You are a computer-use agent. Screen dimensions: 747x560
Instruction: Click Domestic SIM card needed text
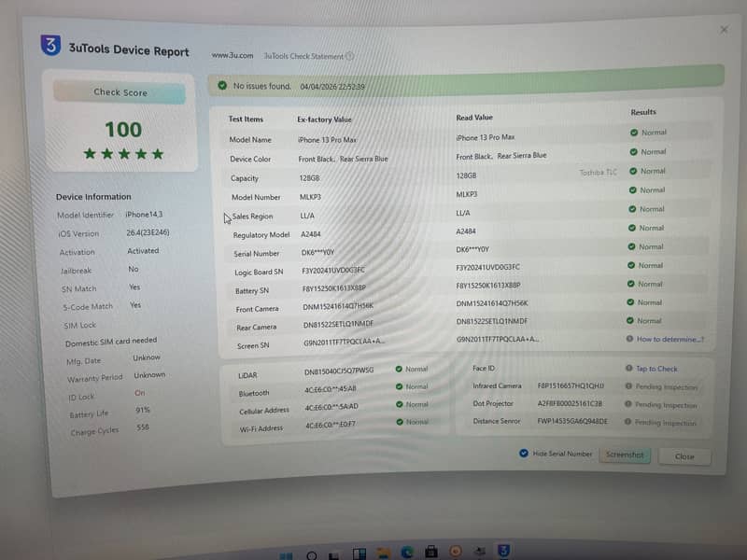point(111,342)
